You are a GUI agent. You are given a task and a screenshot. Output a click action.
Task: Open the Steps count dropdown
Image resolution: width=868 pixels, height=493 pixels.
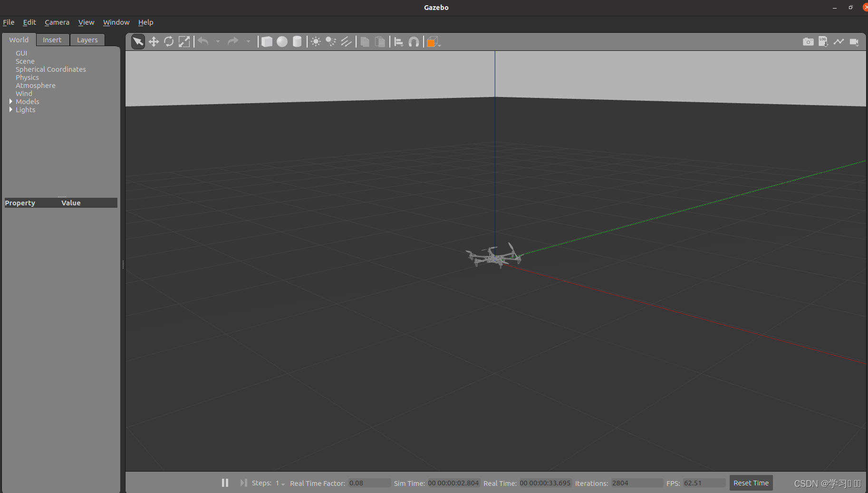tap(280, 483)
